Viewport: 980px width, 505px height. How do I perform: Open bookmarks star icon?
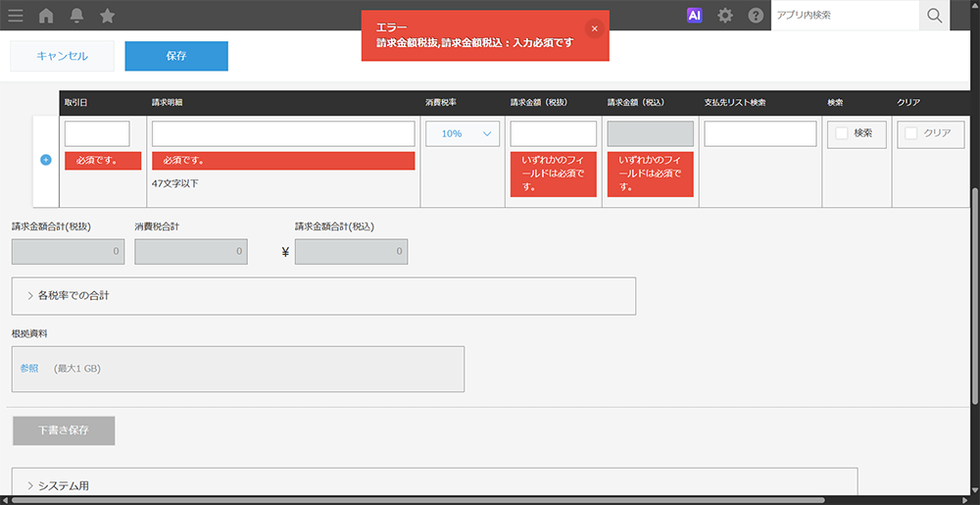click(x=107, y=15)
